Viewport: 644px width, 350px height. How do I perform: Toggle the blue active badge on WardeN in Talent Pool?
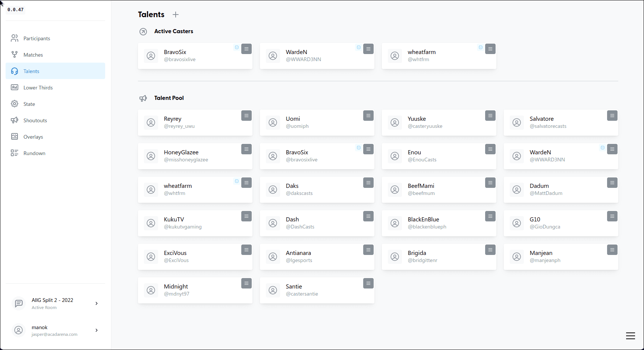[x=603, y=148]
